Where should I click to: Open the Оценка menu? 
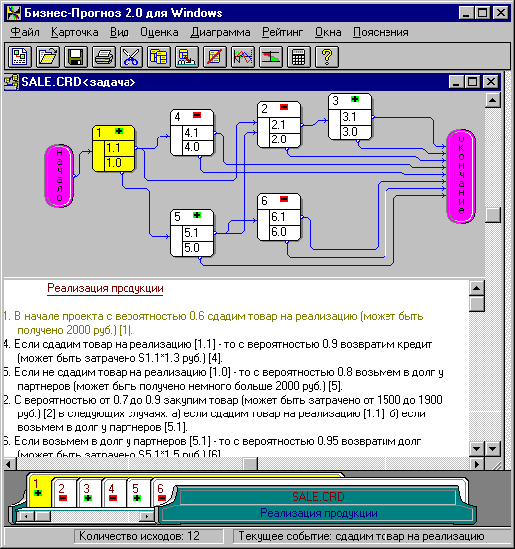coord(159,32)
